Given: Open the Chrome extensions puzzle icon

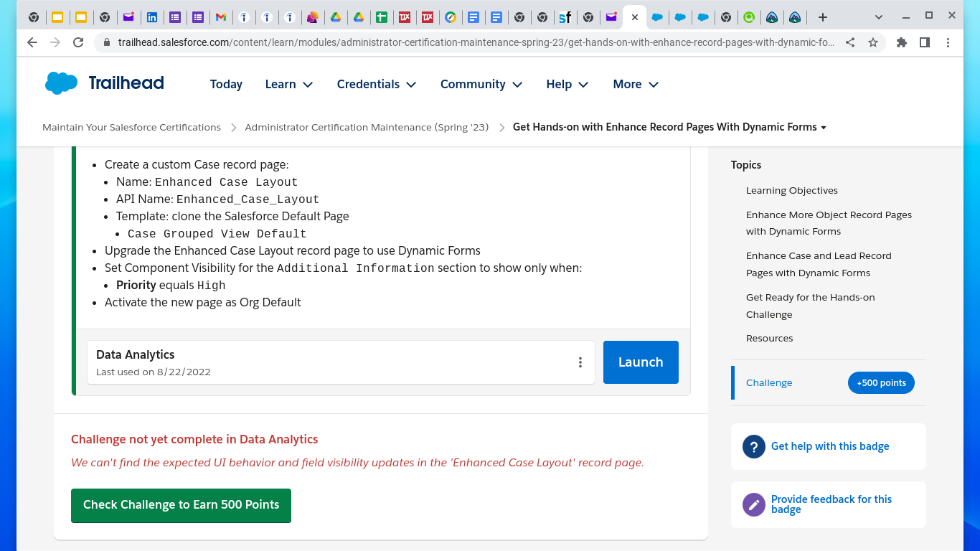Looking at the screenshot, I should (902, 42).
